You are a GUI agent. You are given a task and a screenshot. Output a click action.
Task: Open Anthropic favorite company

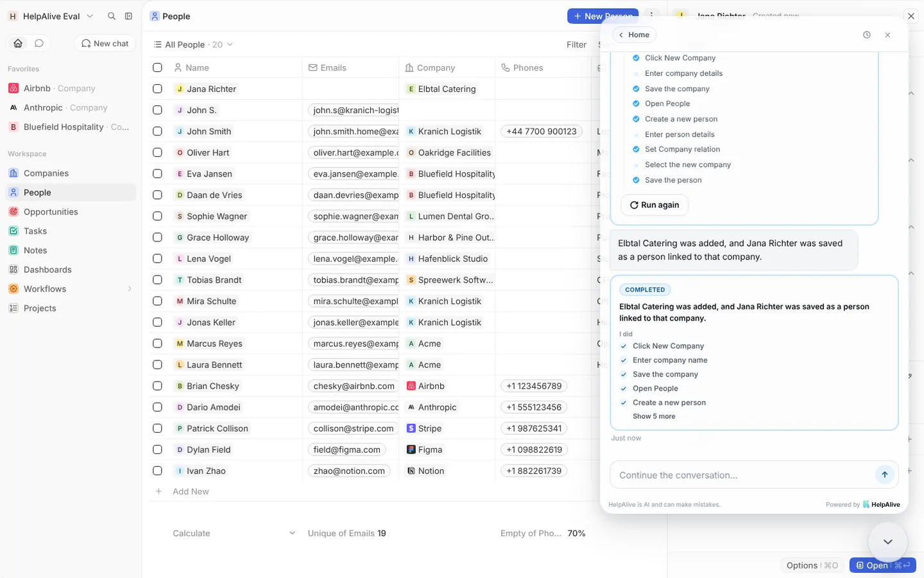tap(71, 107)
